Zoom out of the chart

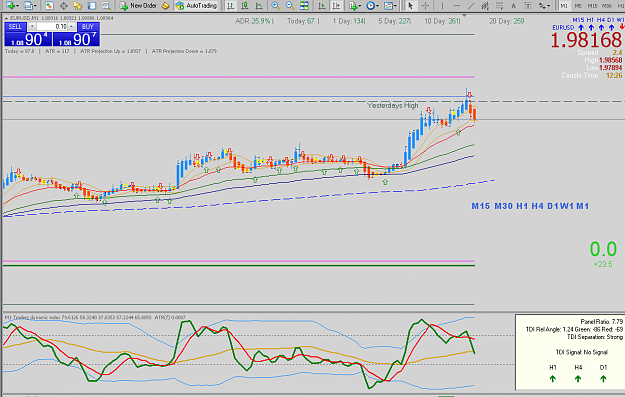pos(290,6)
